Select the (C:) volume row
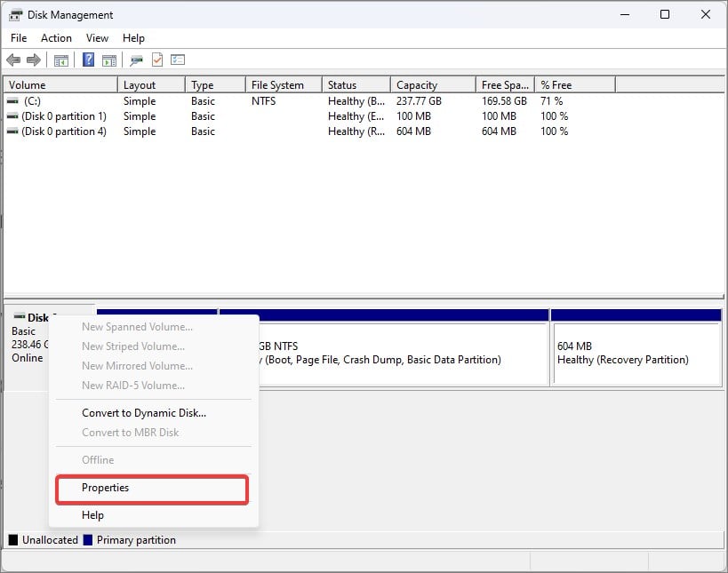 coord(32,101)
